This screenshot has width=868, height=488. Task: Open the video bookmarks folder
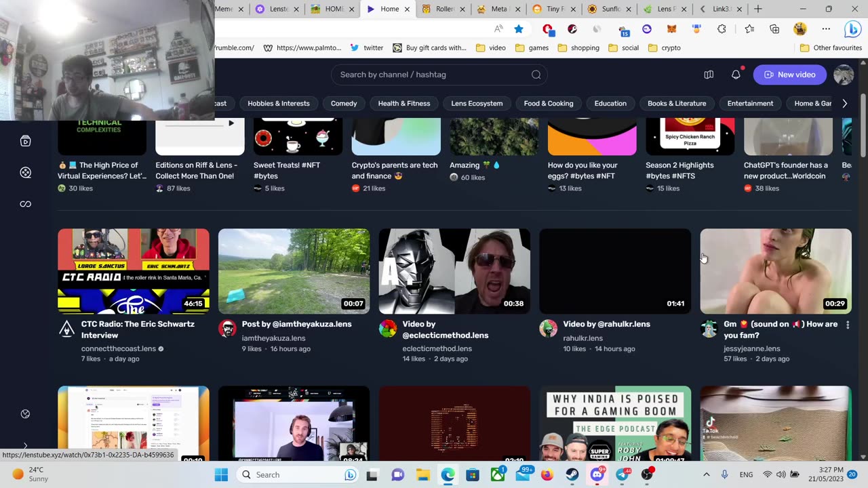(491, 48)
